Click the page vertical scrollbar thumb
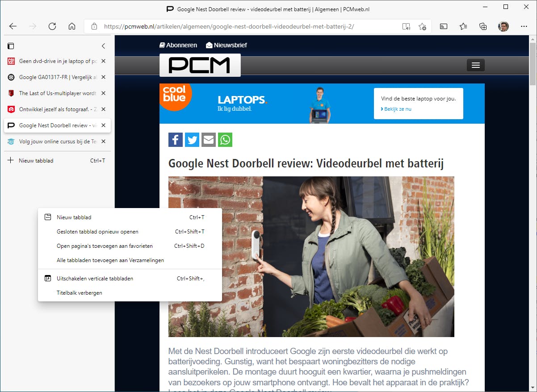537x392 pixels. pos(533,64)
